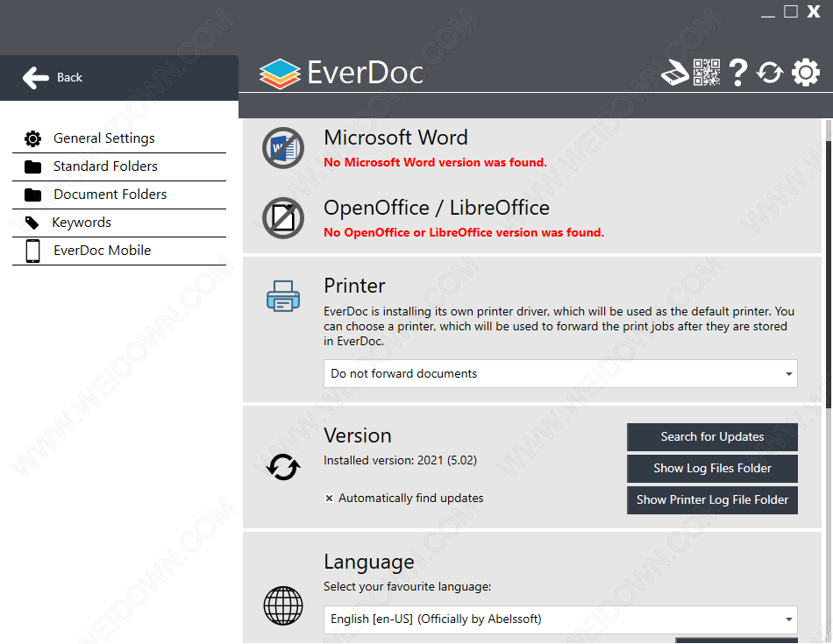Open the printer forwarding dropdown

pyautogui.click(x=560, y=374)
